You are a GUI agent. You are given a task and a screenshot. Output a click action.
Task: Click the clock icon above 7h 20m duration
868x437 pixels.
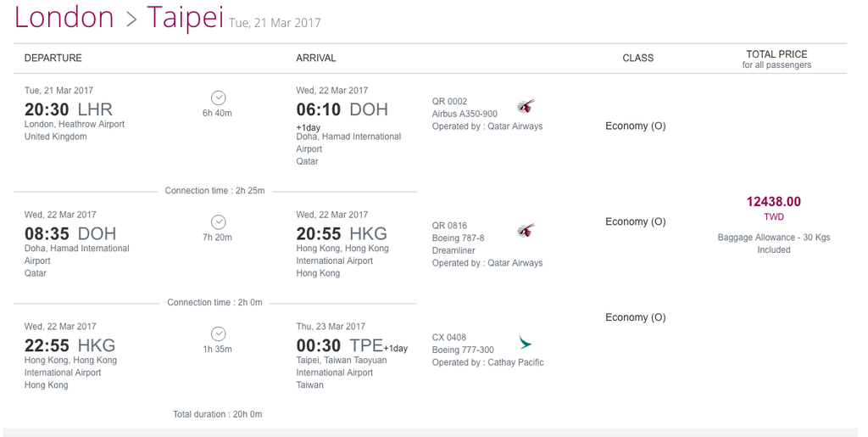[x=219, y=222]
